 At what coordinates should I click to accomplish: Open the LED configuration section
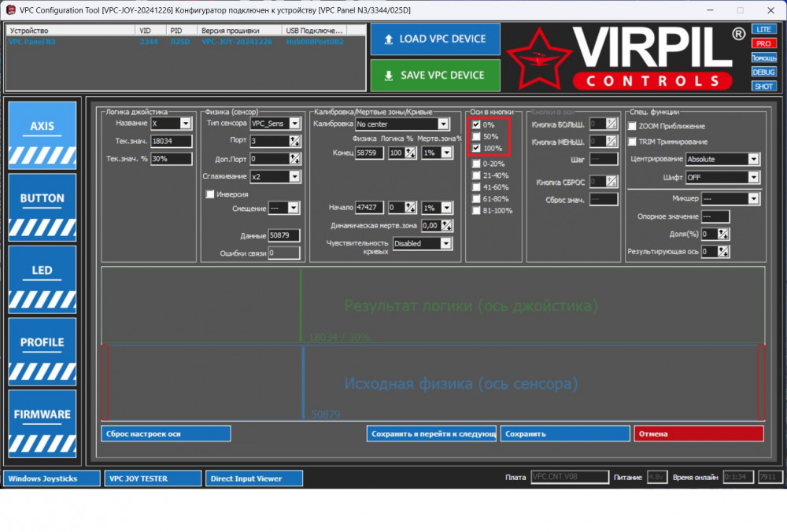click(x=42, y=279)
